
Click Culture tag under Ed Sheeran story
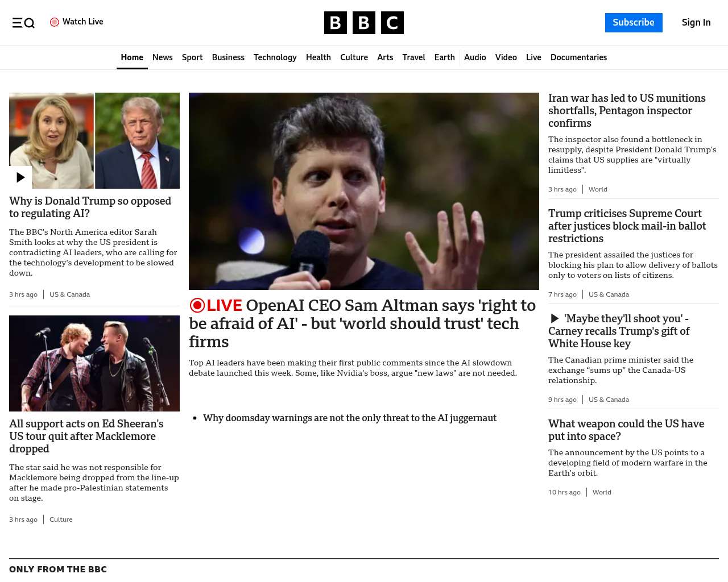coord(61,519)
